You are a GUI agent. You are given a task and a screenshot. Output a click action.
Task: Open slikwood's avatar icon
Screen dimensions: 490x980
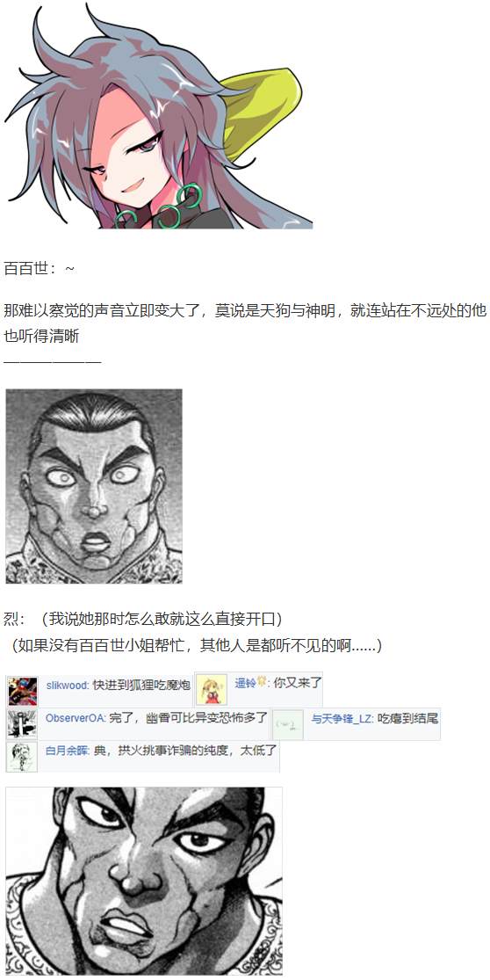[23, 691]
